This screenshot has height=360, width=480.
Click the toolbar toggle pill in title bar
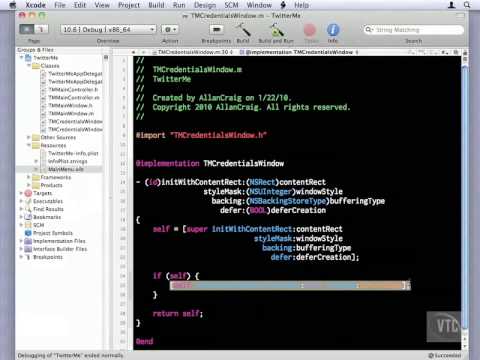pos(460,16)
